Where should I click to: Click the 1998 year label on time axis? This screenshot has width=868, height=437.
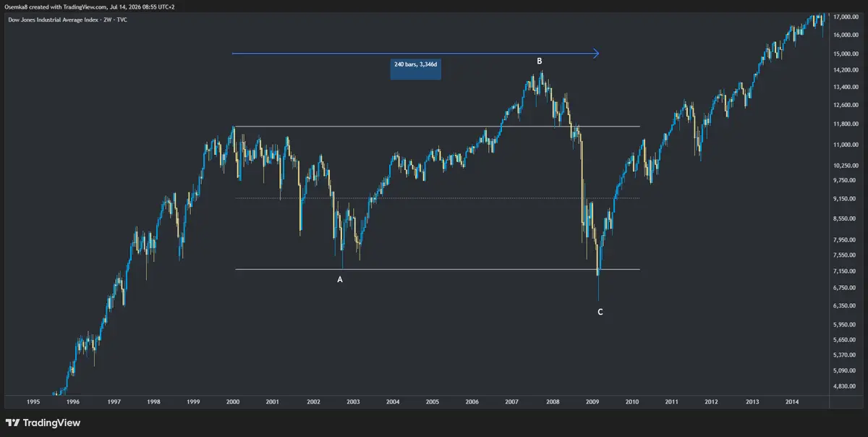(x=153, y=402)
